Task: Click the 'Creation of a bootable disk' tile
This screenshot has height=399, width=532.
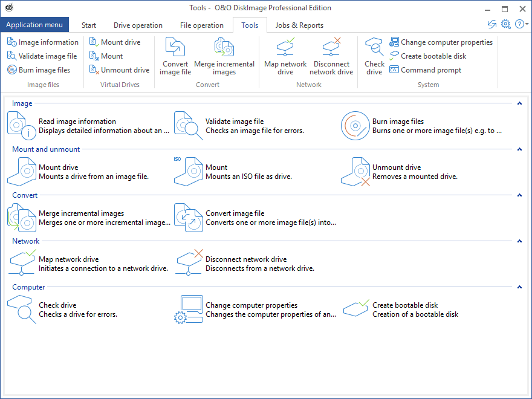Action: pos(400,310)
